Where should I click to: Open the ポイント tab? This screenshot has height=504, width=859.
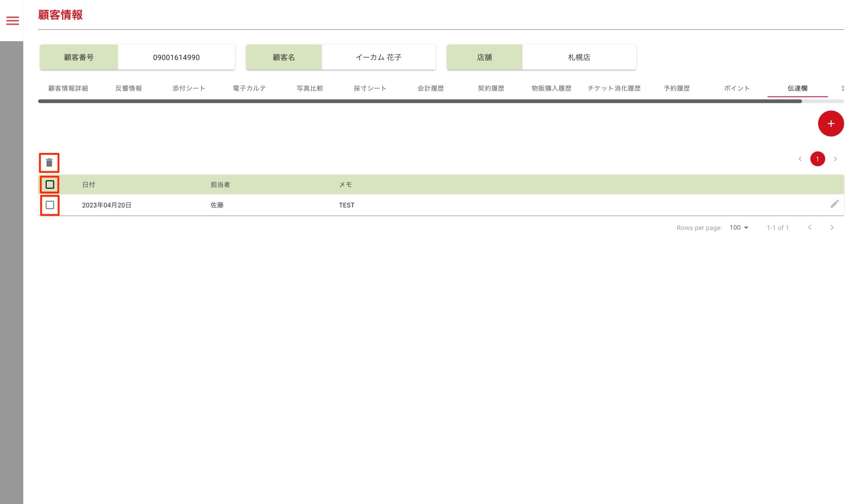pos(737,89)
